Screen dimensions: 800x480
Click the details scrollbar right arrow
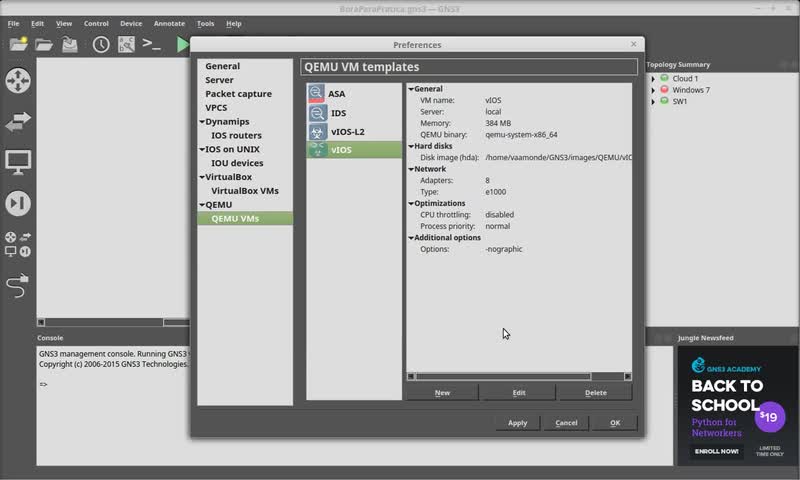pos(628,376)
